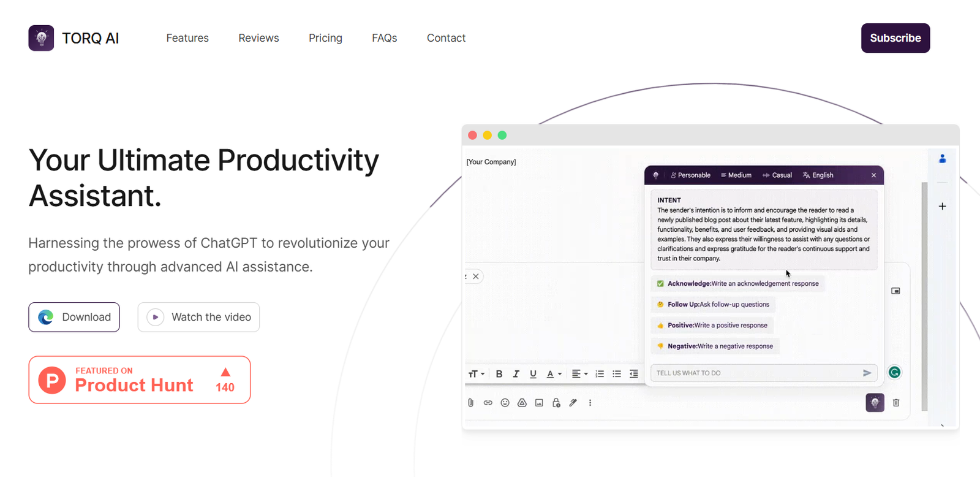Click the TELL US WHAT TO DO field

(755, 373)
